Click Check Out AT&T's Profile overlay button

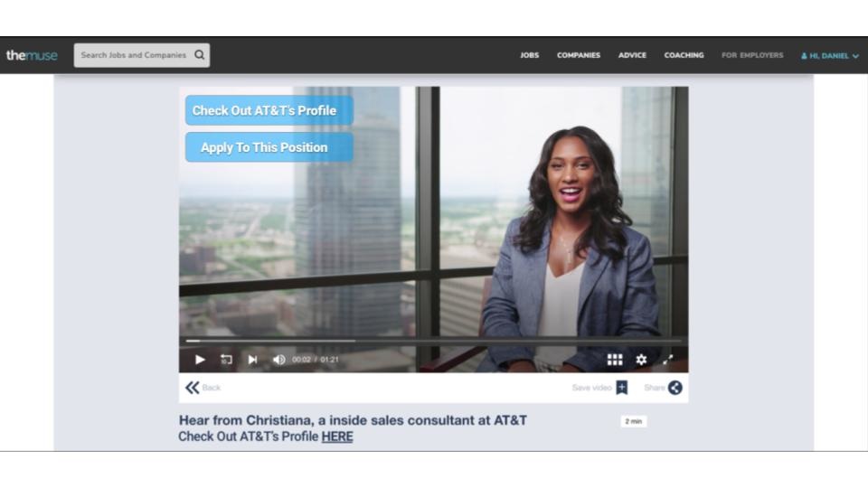(269, 110)
